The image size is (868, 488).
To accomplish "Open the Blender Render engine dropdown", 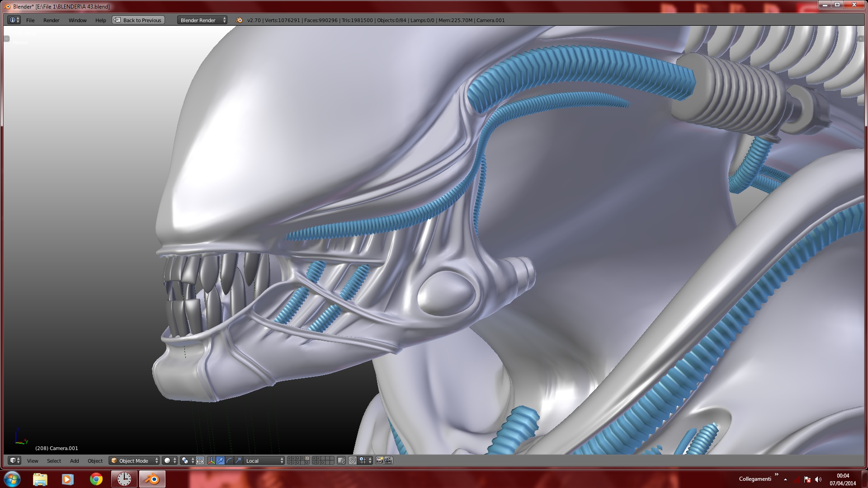I will coord(202,20).
